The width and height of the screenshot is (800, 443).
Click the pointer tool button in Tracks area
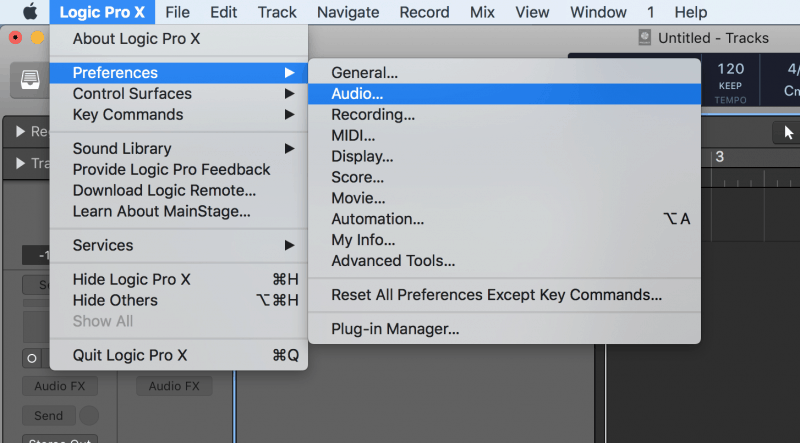788,133
